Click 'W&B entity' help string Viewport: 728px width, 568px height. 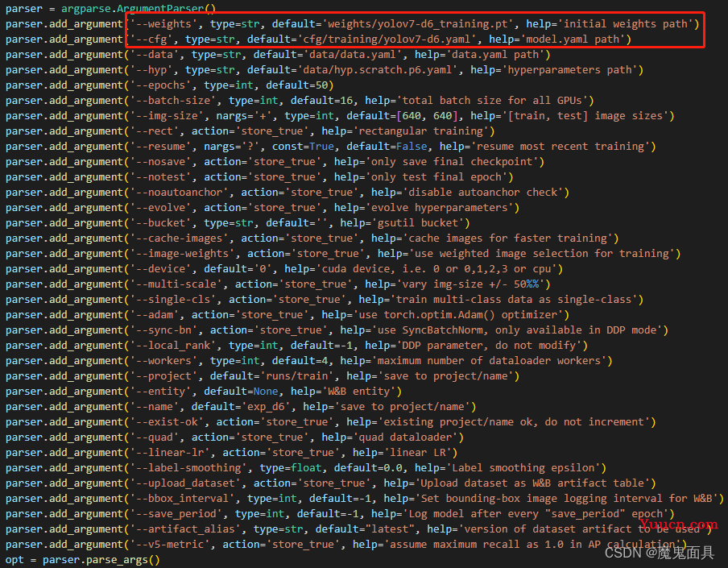tap(359, 392)
